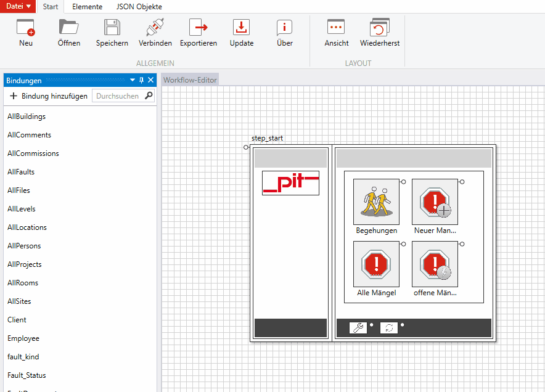Select the Alle Mängel icon

(x=376, y=264)
